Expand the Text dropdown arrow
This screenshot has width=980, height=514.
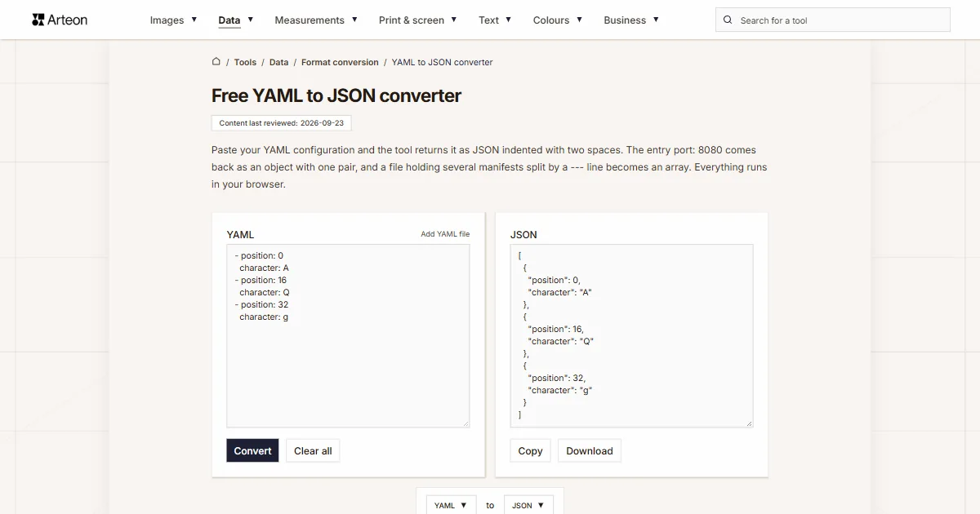click(x=508, y=20)
